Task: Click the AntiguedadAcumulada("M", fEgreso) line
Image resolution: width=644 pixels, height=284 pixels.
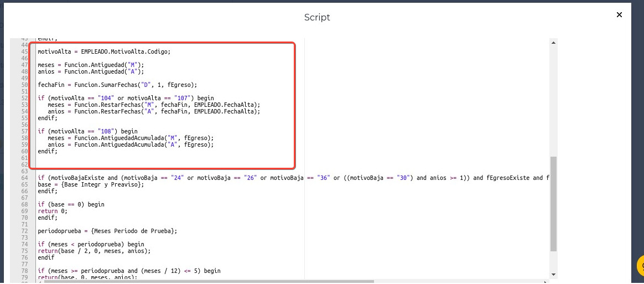Action: coord(131,138)
